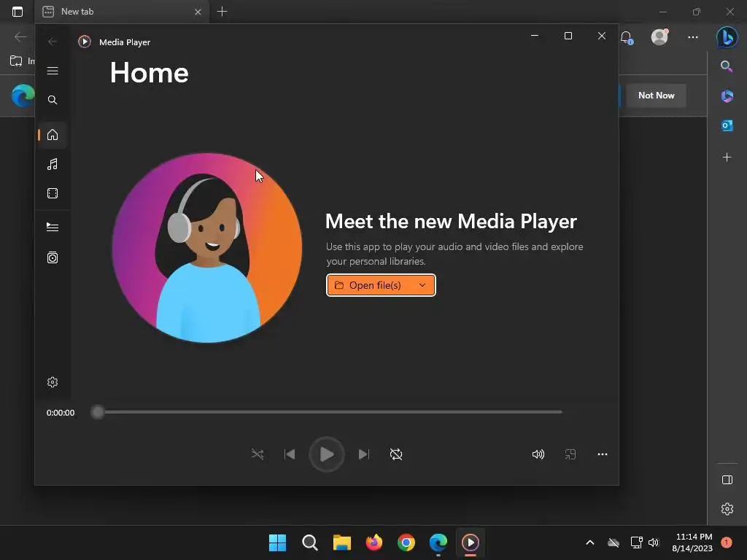Click Media Player icon in taskbar
Viewport: 747px width, 560px height.
[x=471, y=542]
